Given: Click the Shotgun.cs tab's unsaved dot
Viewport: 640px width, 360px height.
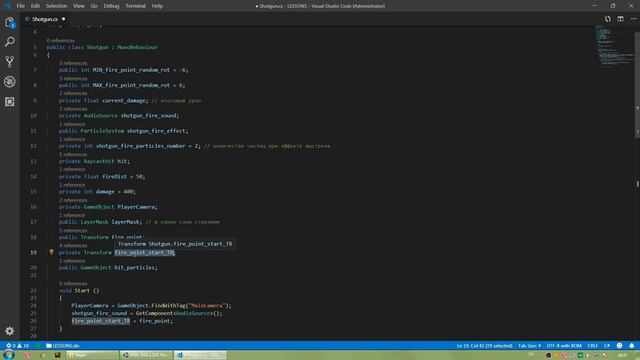Looking at the screenshot, I should point(63,19).
